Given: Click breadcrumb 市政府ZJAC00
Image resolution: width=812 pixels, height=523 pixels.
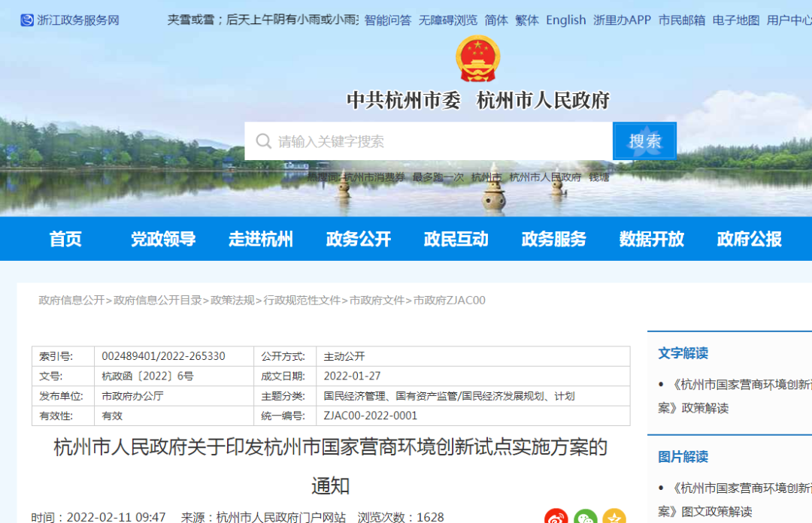Looking at the screenshot, I should pyautogui.click(x=449, y=301).
